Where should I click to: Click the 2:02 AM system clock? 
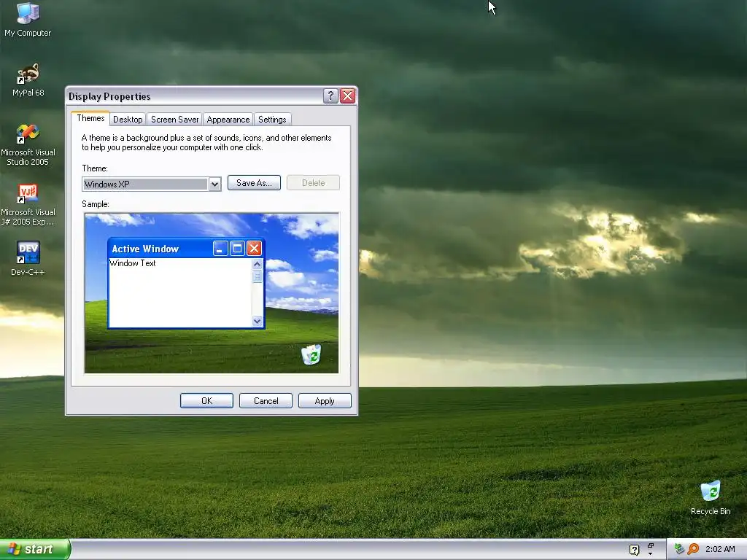point(720,549)
